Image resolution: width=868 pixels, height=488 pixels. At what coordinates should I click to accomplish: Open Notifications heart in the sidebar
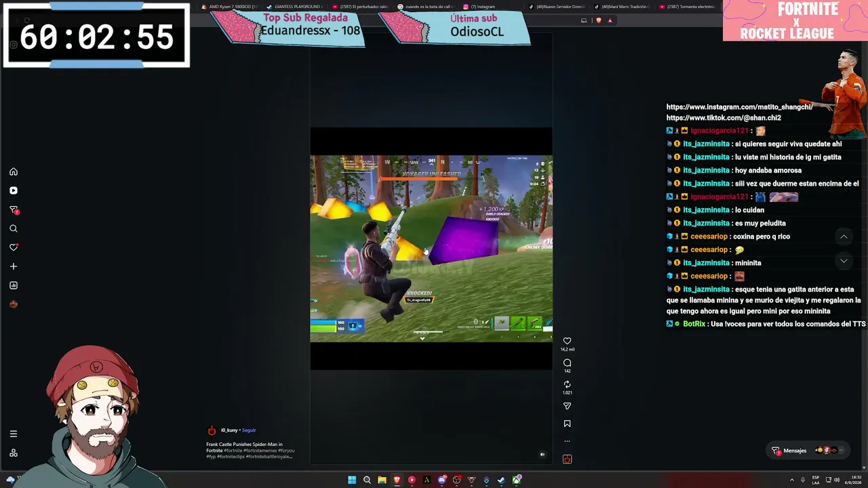(14, 247)
